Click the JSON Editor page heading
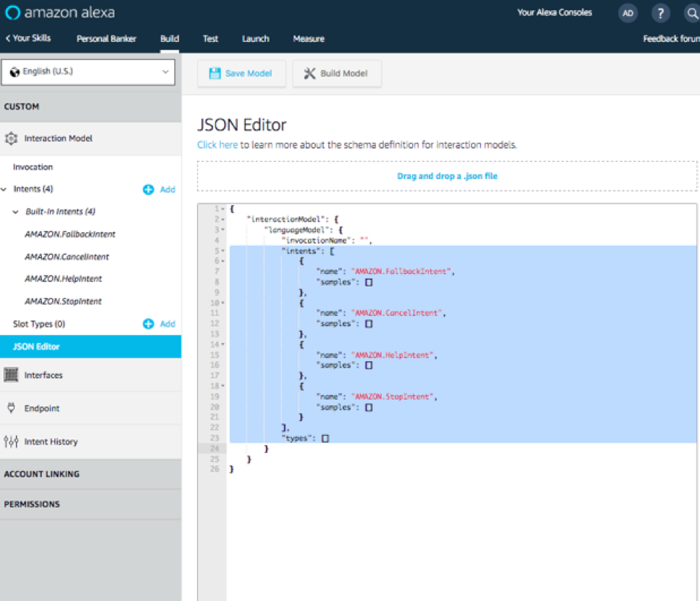The width and height of the screenshot is (700, 601). 241,125
